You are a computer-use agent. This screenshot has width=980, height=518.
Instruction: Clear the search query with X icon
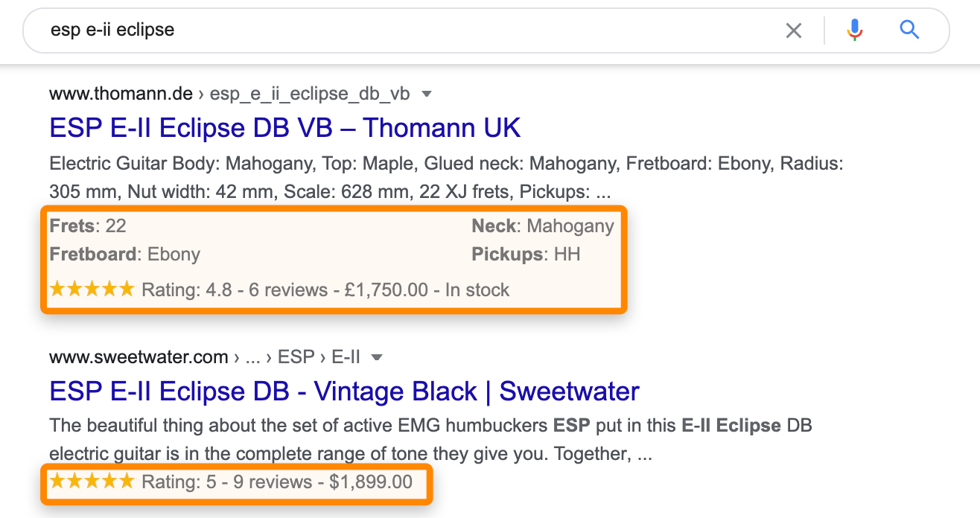794,31
